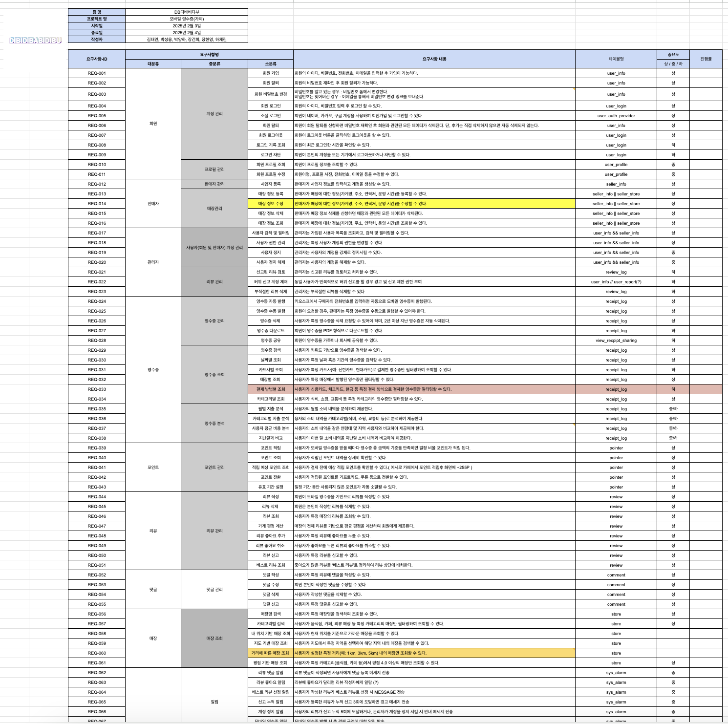This screenshot has width=728, height=724.
Task: Select the yellow-highlighted '매장 정보 수정' cell
Action: pyautogui.click(x=271, y=204)
